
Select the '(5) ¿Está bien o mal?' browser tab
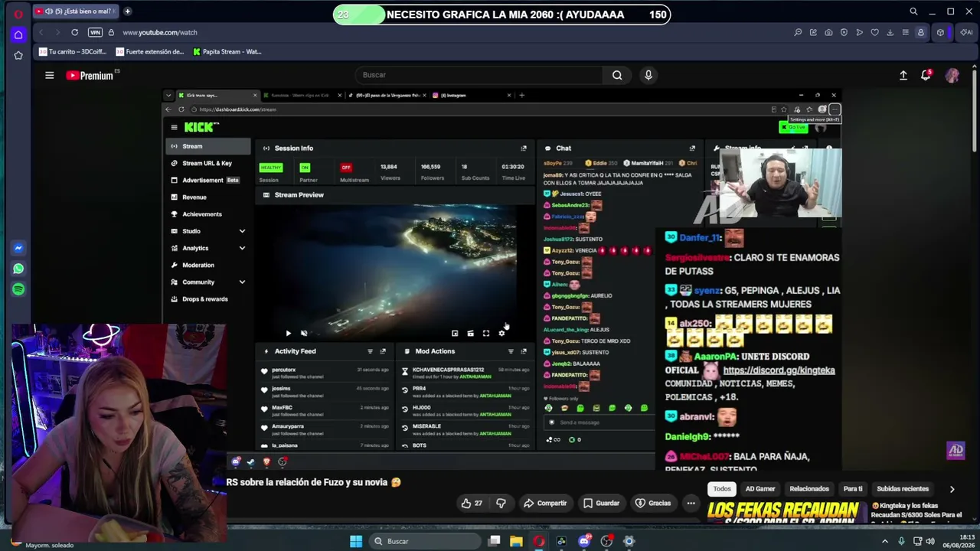point(77,11)
